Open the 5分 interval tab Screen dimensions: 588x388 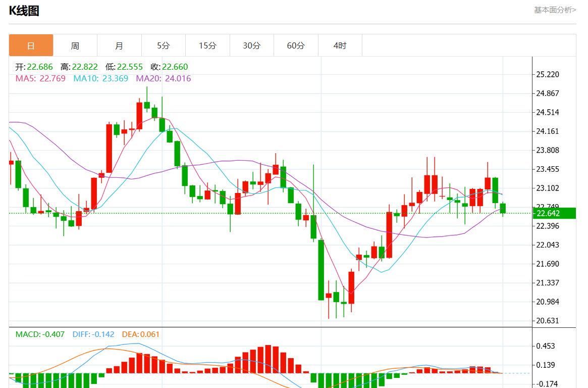pos(164,45)
